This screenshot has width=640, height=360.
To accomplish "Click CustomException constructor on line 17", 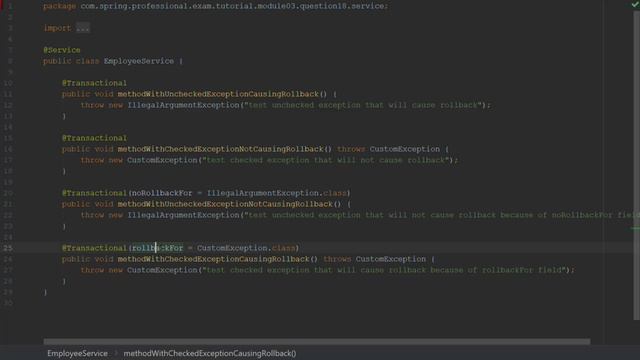I will click(x=162, y=160).
